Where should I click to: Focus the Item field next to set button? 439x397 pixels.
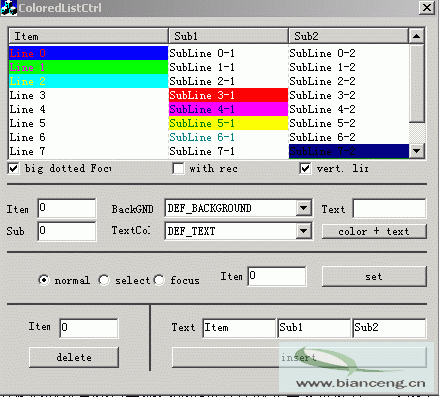click(x=277, y=276)
